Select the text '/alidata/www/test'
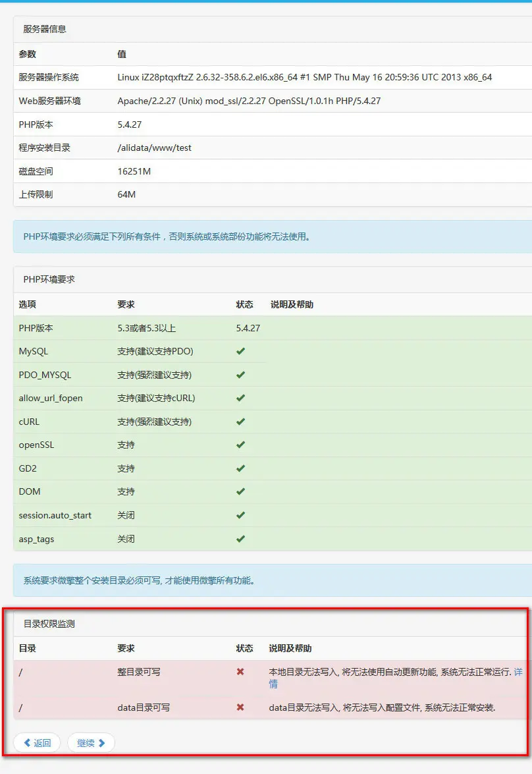The height and width of the screenshot is (774, 532). [x=155, y=148]
